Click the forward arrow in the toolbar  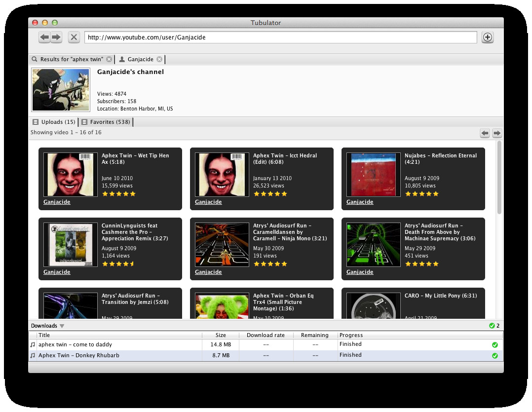[56, 37]
